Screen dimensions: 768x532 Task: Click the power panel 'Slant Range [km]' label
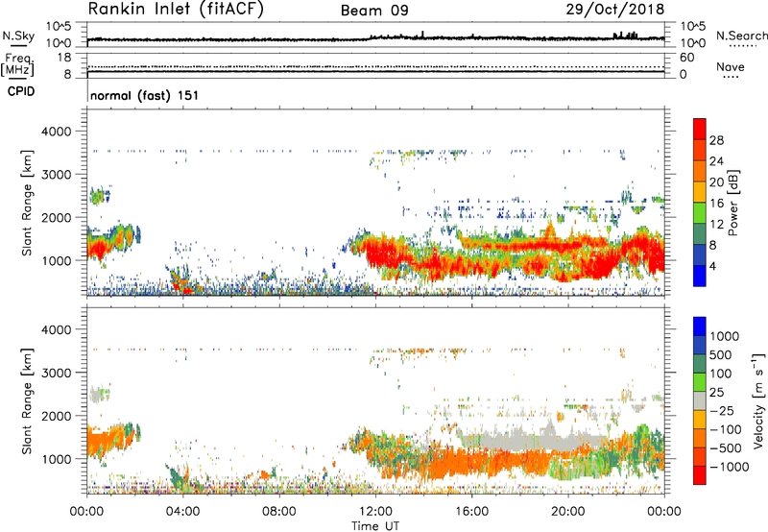point(27,203)
